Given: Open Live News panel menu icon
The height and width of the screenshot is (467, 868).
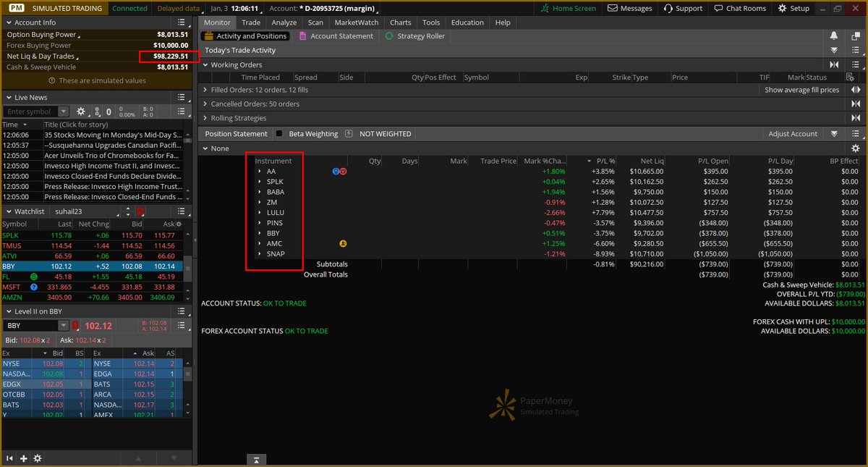Looking at the screenshot, I should point(183,97).
